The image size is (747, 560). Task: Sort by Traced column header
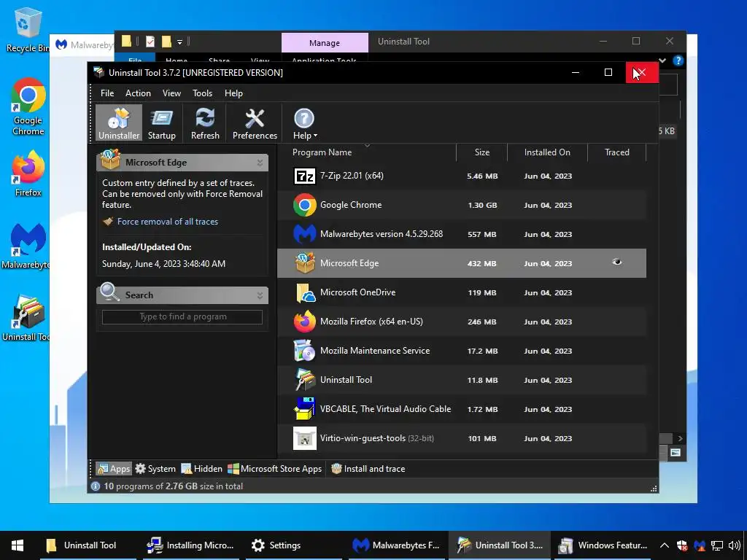[x=617, y=152]
